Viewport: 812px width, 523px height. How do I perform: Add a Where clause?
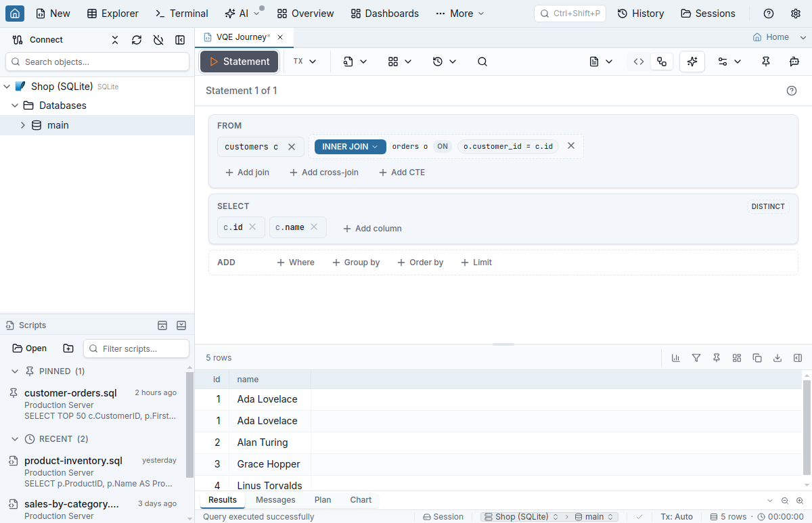(296, 263)
